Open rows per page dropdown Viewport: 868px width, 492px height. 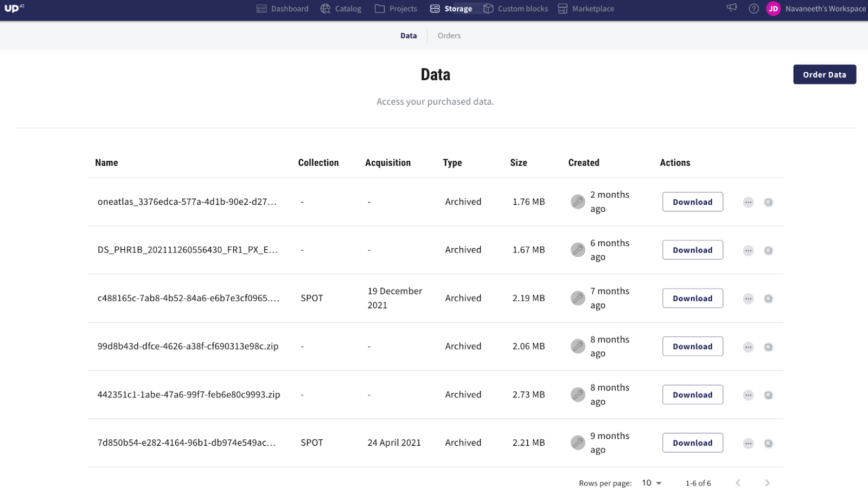[652, 483]
